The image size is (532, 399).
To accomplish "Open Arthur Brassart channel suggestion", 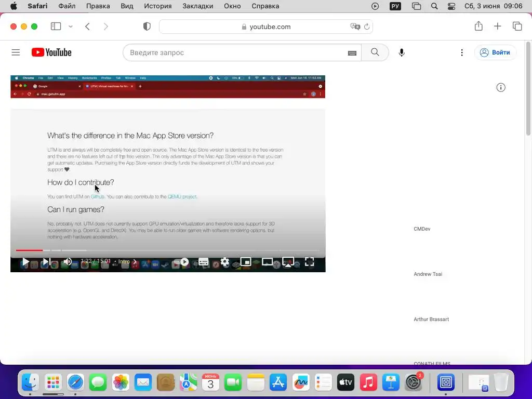I will tap(431, 320).
